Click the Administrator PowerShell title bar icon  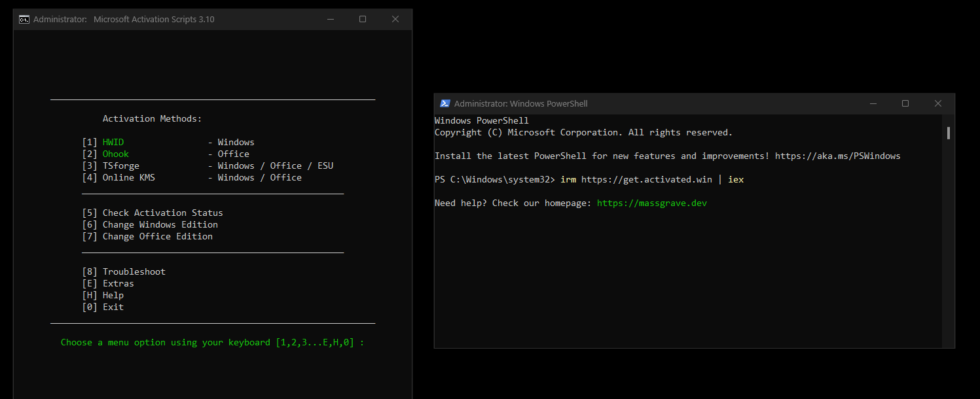445,103
